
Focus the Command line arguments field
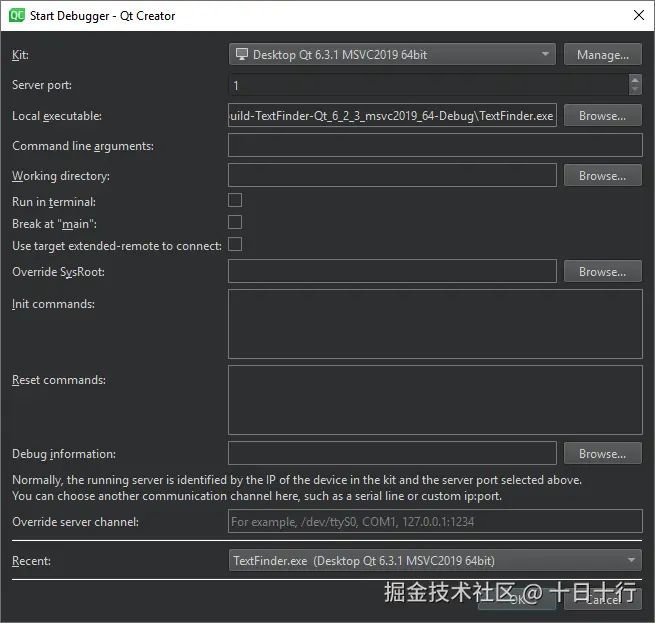pos(435,145)
